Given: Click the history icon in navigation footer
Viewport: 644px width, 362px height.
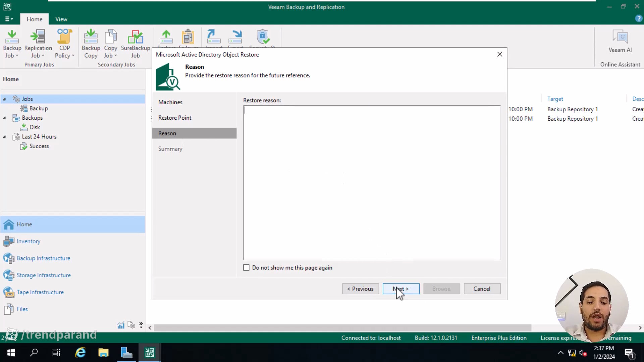Looking at the screenshot, I should click(131, 325).
